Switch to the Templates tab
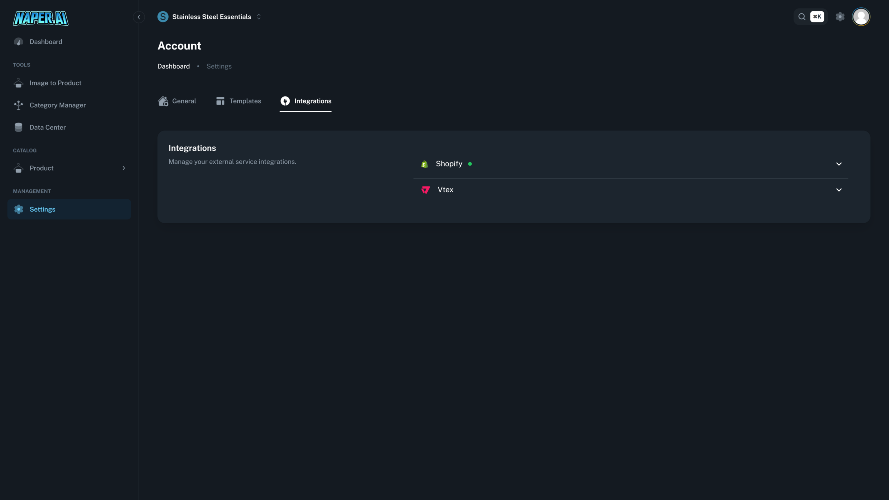The width and height of the screenshot is (889, 500). coord(239,101)
